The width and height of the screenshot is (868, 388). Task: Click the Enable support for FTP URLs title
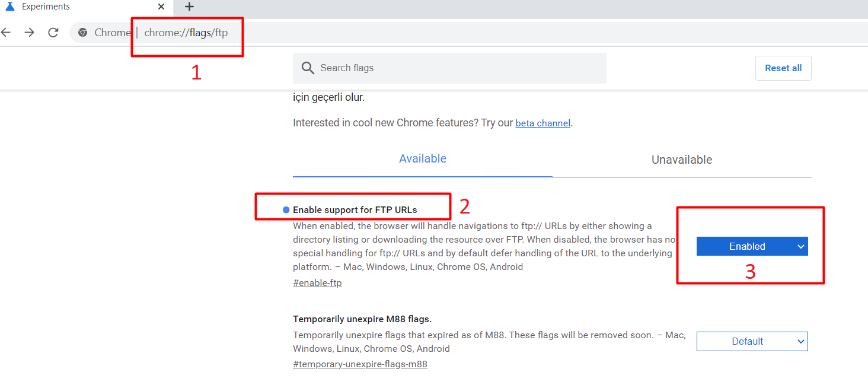[x=355, y=210]
